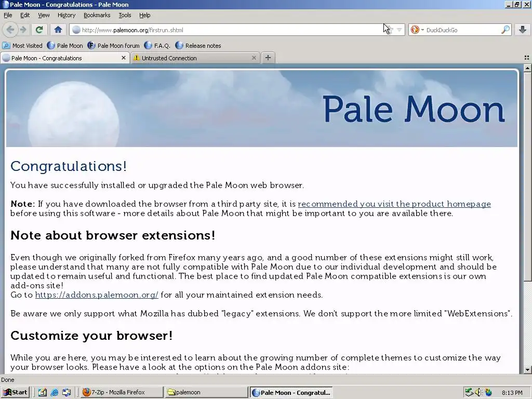Open the Home page button
532x399 pixels.
(58, 30)
